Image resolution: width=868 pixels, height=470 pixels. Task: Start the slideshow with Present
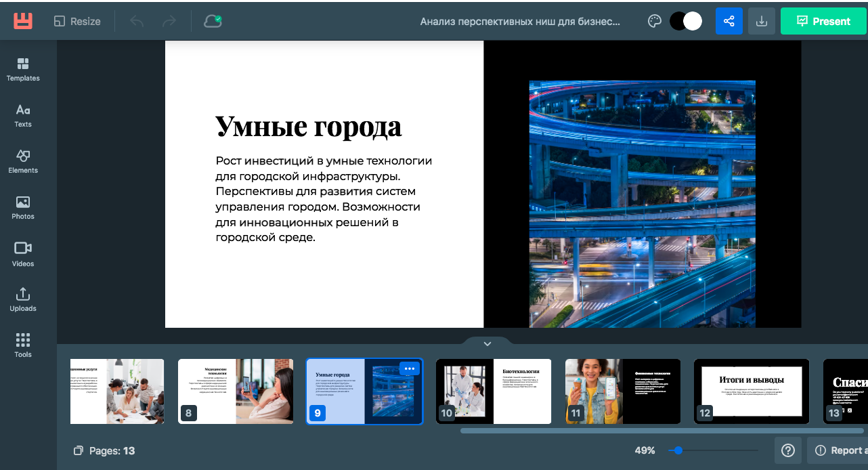coord(823,21)
